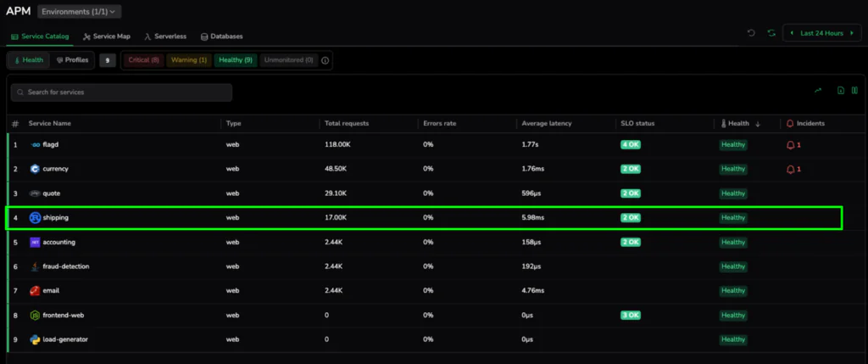
Task: Open the Databases tab
Action: pyautogui.click(x=221, y=37)
